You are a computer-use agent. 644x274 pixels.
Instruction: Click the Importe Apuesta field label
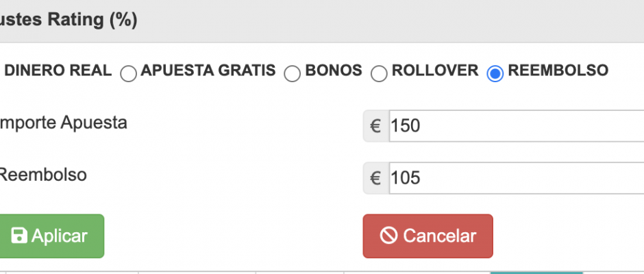tap(62, 123)
